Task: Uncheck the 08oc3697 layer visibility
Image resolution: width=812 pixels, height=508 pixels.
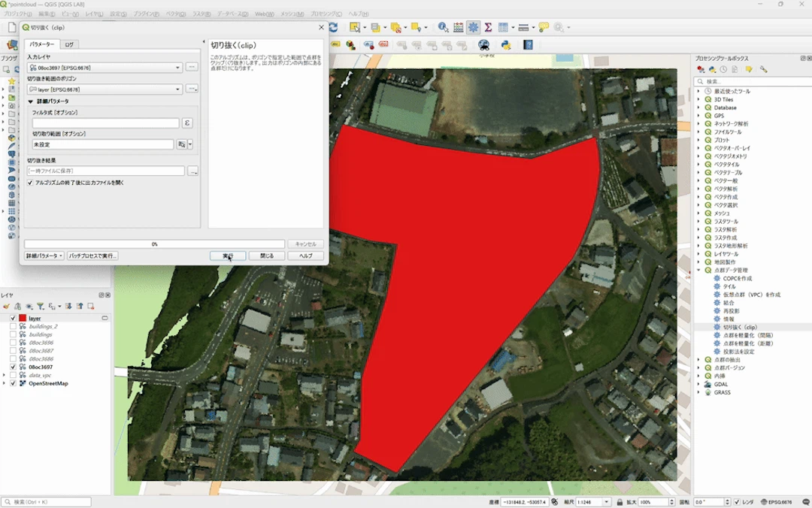Action: pos(13,367)
